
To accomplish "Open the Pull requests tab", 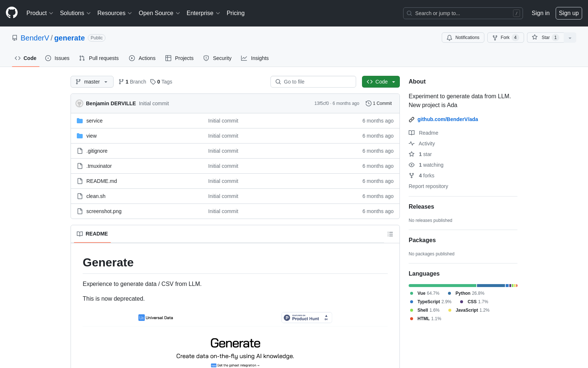I will click(99, 58).
